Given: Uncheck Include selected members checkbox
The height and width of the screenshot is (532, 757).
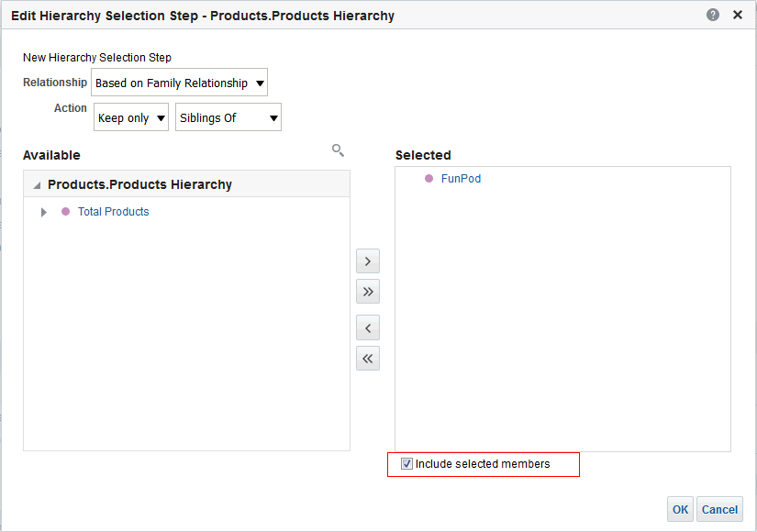Looking at the screenshot, I should coord(407,464).
